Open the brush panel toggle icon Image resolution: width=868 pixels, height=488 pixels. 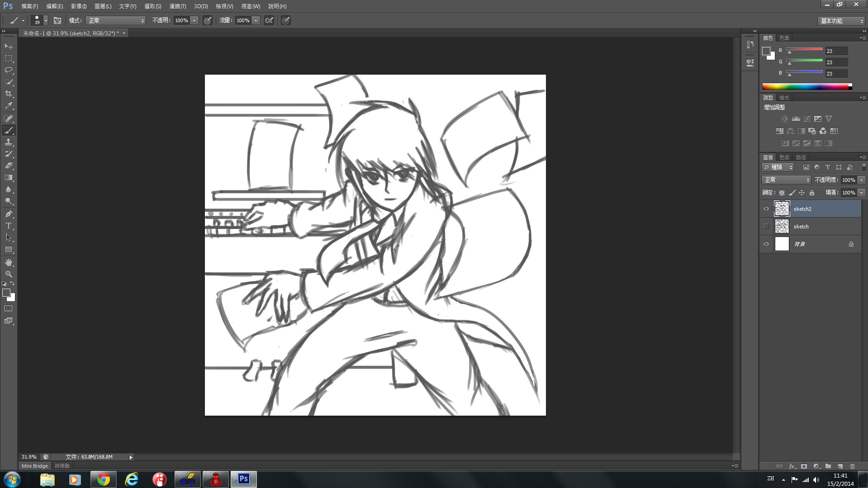tap(57, 20)
